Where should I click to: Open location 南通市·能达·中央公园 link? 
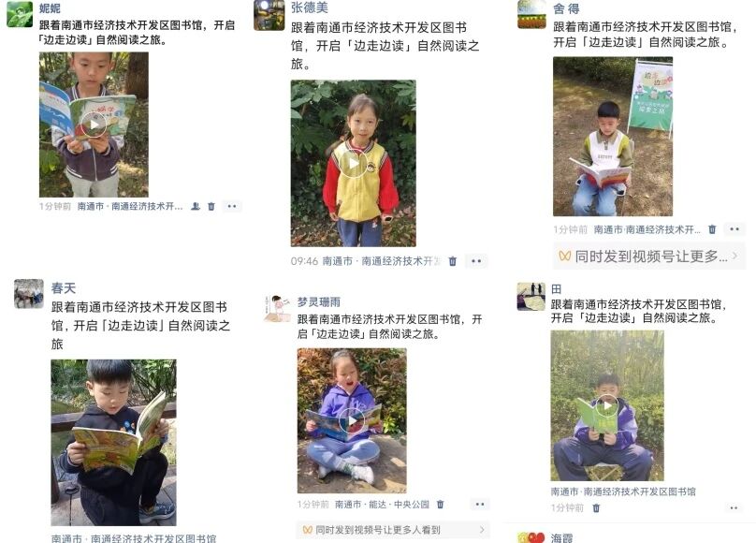(x=382, y=505)
